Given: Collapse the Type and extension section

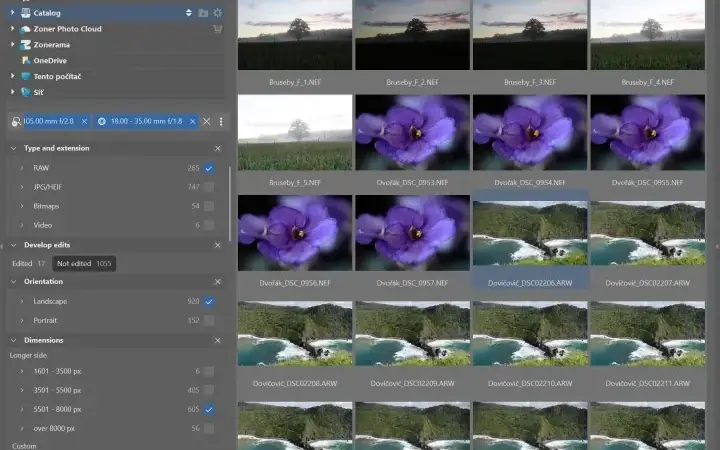Looking at the screenshot, I should [13, 148].
